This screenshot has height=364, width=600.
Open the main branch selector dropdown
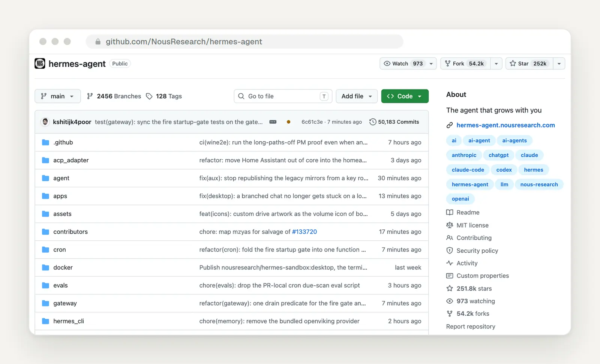(x=57, y=96)
